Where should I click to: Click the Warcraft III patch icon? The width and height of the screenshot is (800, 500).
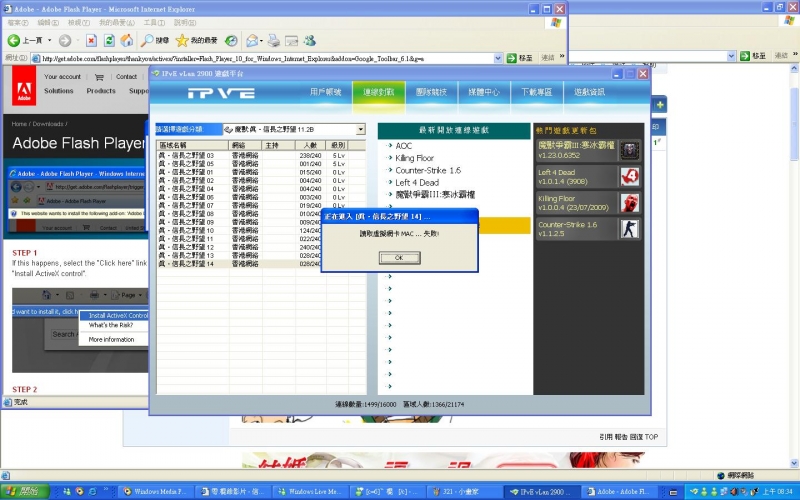click(x=630, y=151)
